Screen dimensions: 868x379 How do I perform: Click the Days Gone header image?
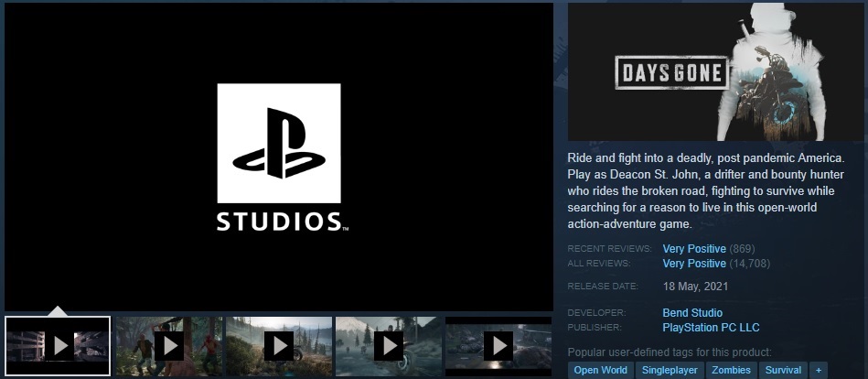coord(715,72)
